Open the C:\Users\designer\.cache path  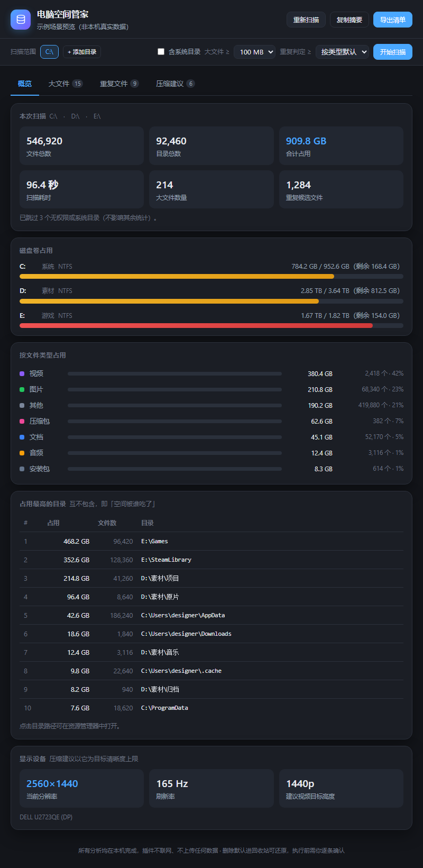(181, 671)
